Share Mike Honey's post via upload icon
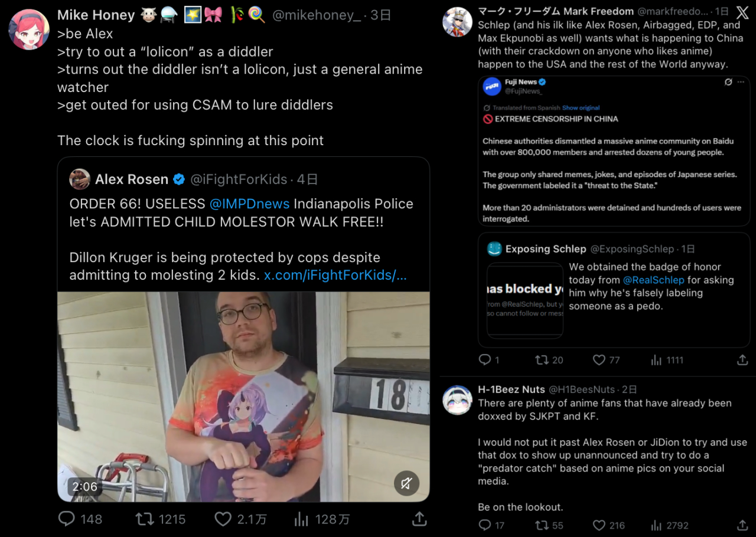The image size is (756, 537). (x=419, y=519)
